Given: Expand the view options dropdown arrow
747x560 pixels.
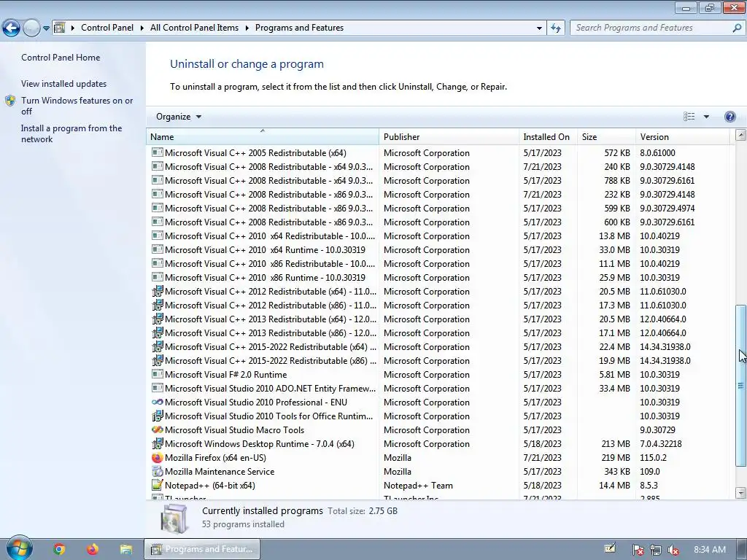Looking at the screenshot, I should [706, 117].
